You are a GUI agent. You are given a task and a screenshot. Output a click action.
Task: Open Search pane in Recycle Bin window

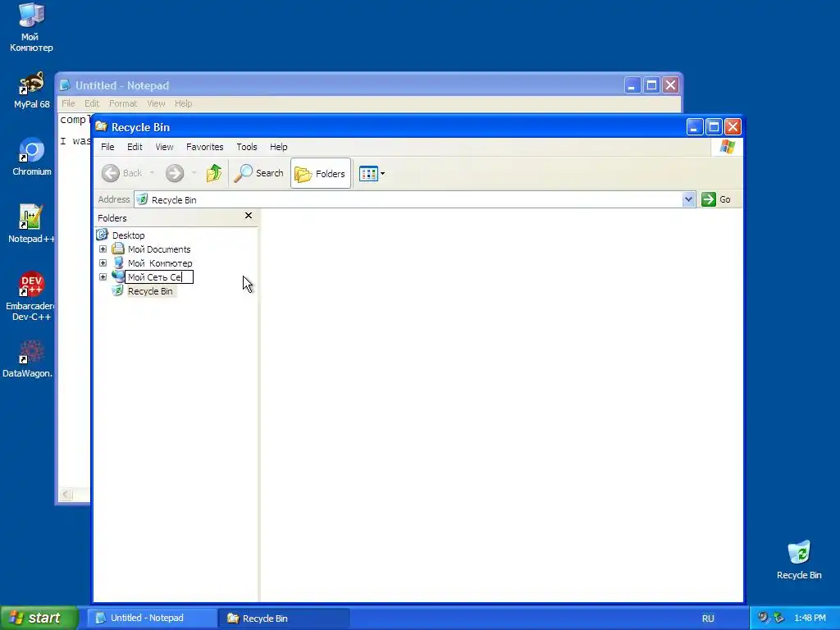click(x=258, y=173)
